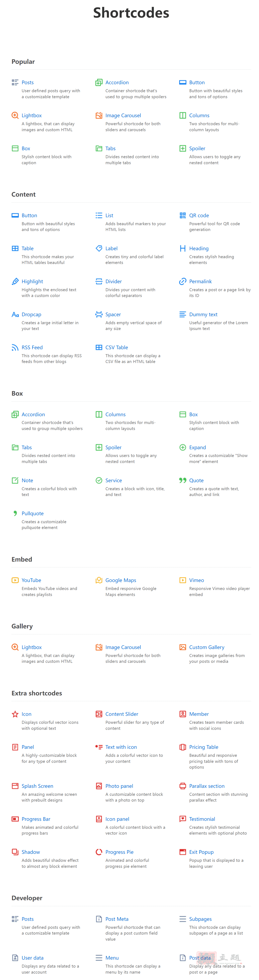Click the Quote double-quotes icon

(x=182, y=480)
